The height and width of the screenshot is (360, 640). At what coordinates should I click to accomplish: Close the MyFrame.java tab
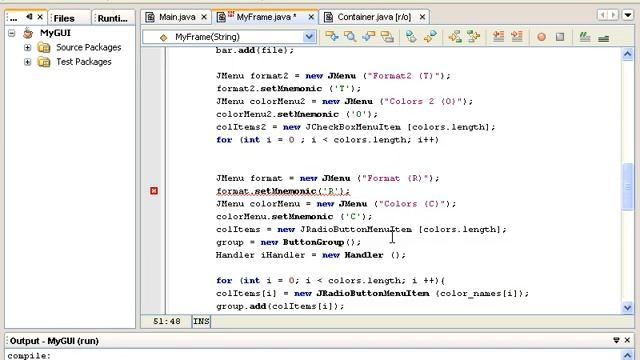tap(311, 17)
